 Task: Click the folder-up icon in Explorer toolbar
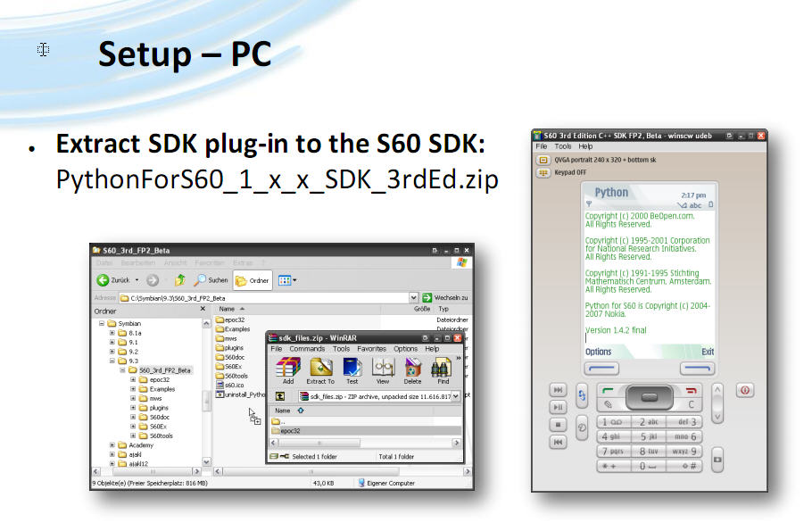(x=179, y=280)
